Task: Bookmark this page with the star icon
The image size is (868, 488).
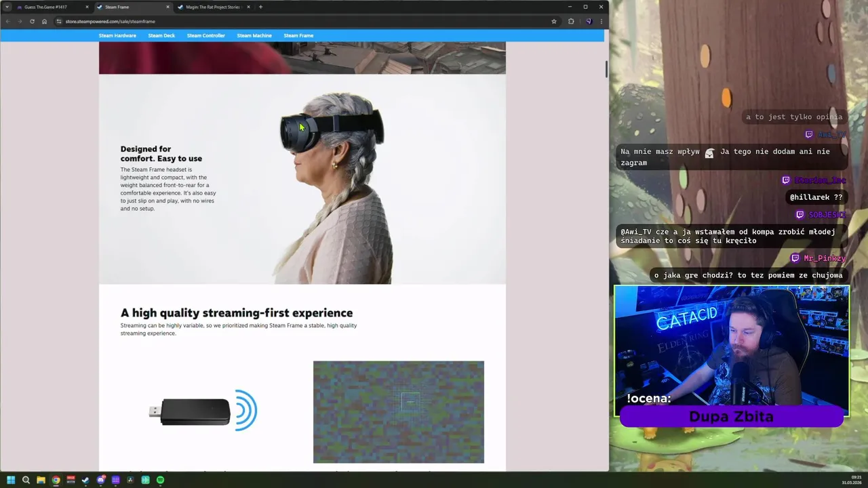Action: (x=553, y=21)
